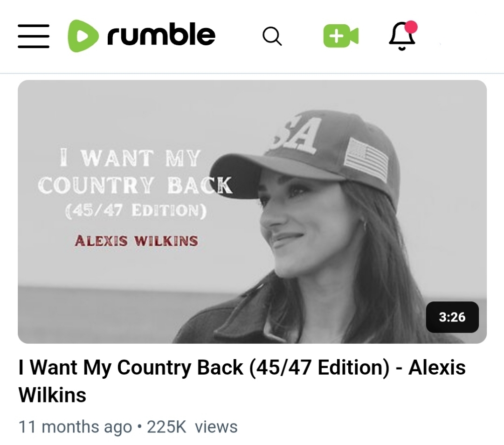
Task: Go home via the rumble wordmark
Action: [x=161, y=34]
